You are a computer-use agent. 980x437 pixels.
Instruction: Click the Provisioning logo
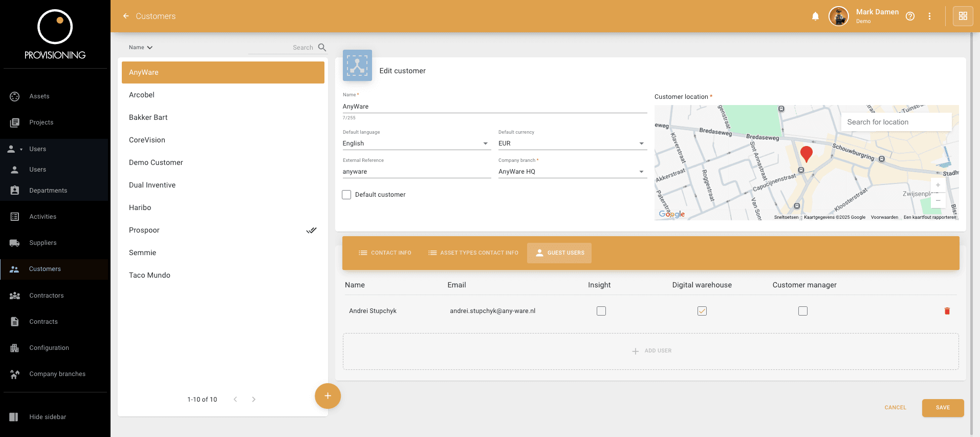55,34
